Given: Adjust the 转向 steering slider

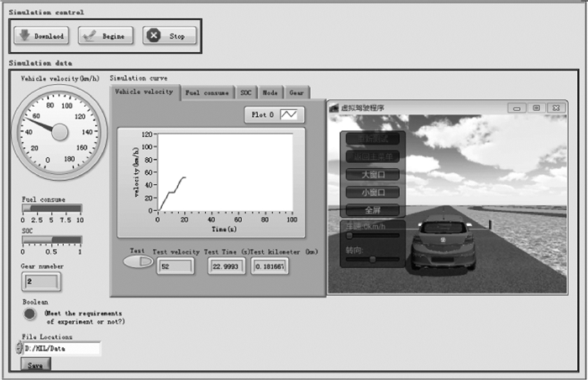Looking at the screenshot, I should tap(372, 260).
